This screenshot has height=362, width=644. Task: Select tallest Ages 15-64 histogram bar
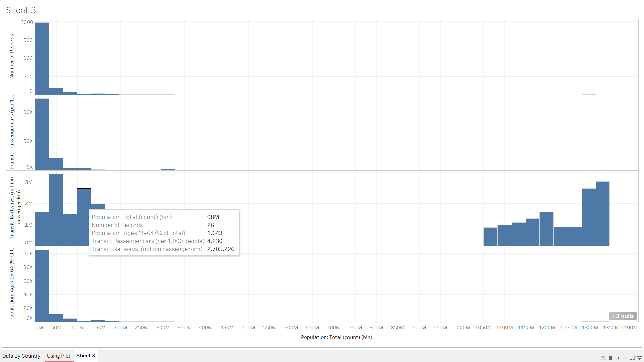coord(42,286)
